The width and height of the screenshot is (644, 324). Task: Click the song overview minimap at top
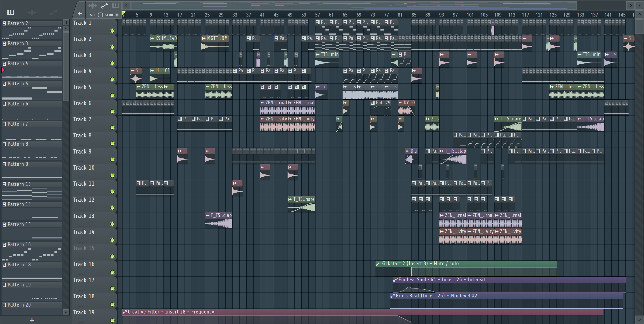(x=354, y=5)
